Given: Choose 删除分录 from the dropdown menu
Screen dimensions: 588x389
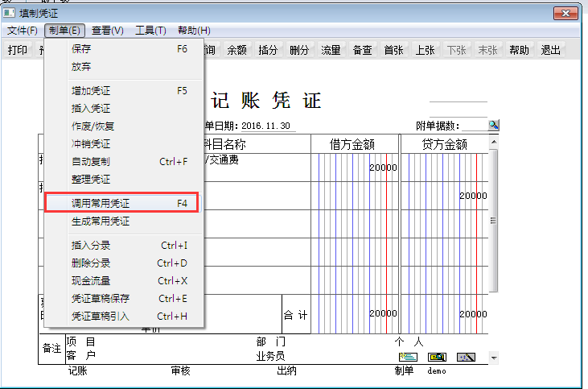Looking at the screenshot, I should 91,263.
